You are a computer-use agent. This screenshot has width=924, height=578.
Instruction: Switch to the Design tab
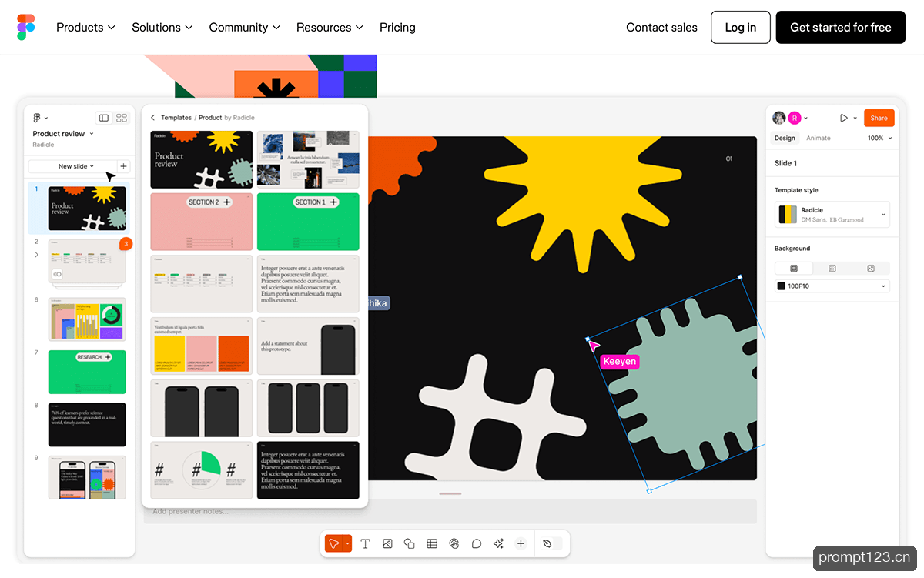785,139
